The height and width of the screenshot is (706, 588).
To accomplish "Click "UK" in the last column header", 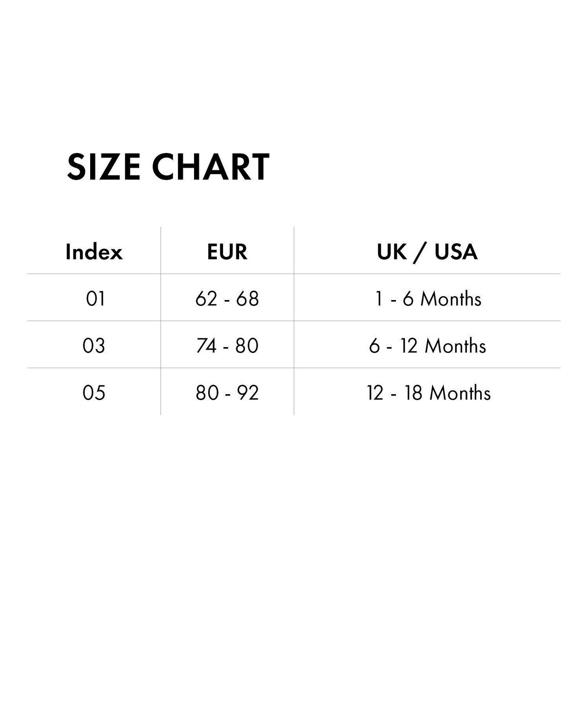I will pyautogui.click(x=392, y=252).
